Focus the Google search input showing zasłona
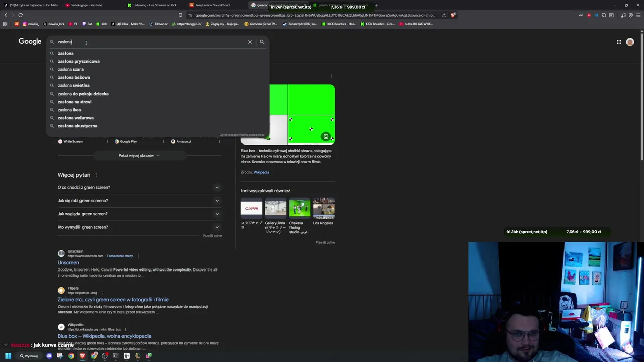644x362 pixels. click(151, 42)
